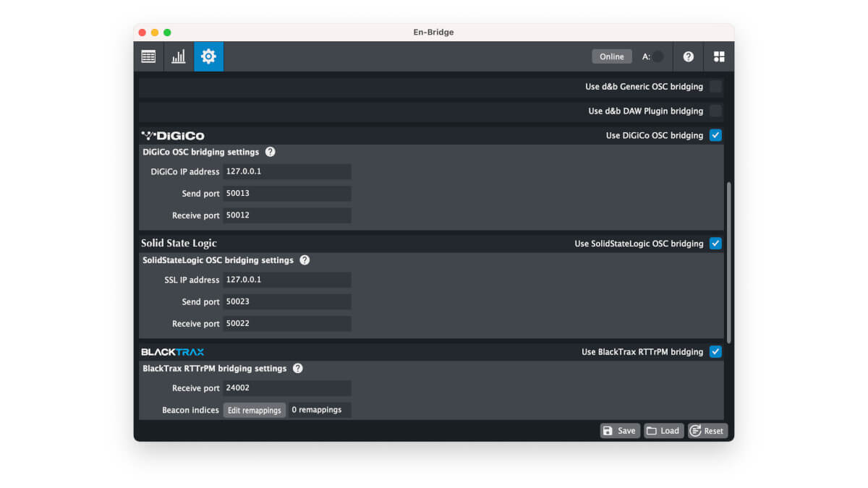
Task: Click the Online button
Action: (612, 56)
